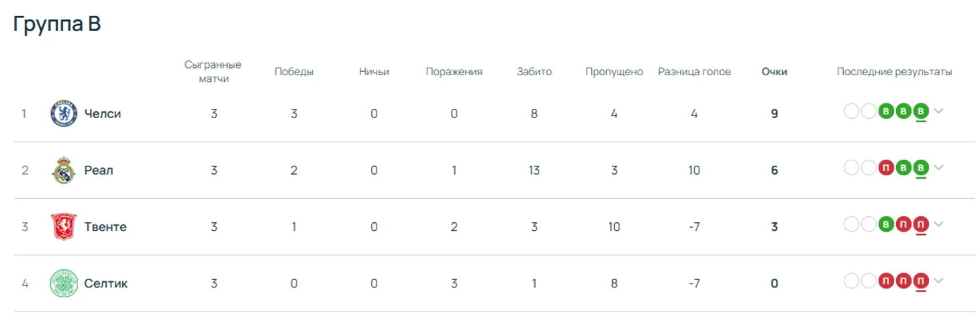The image size is (980, 325).
Task: Expand the Челси row results chevron
Action: [938, 111]
